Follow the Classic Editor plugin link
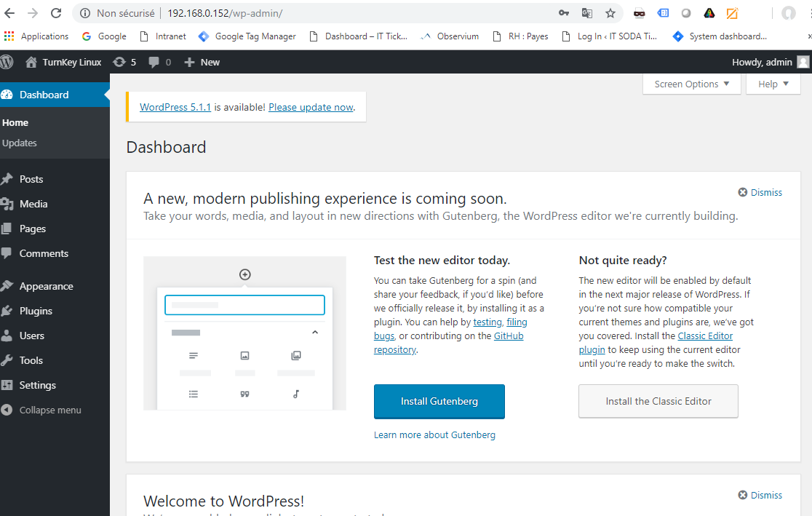 point(705,336)
